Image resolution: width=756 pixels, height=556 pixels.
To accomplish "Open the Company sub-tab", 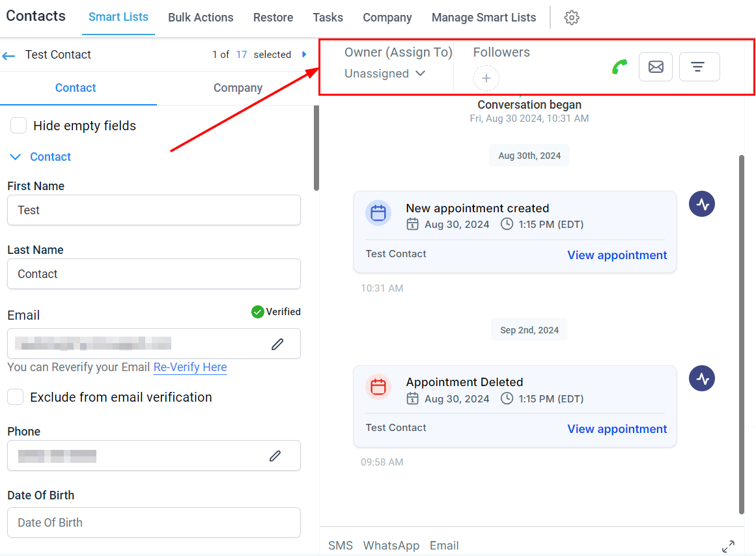I will 238,88.
